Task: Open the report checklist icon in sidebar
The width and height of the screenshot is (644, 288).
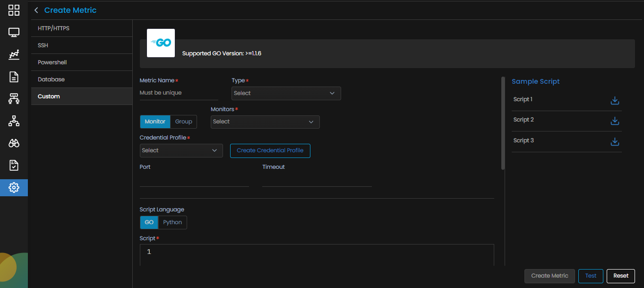Action: pyautogui.click(x=14, y=166)
